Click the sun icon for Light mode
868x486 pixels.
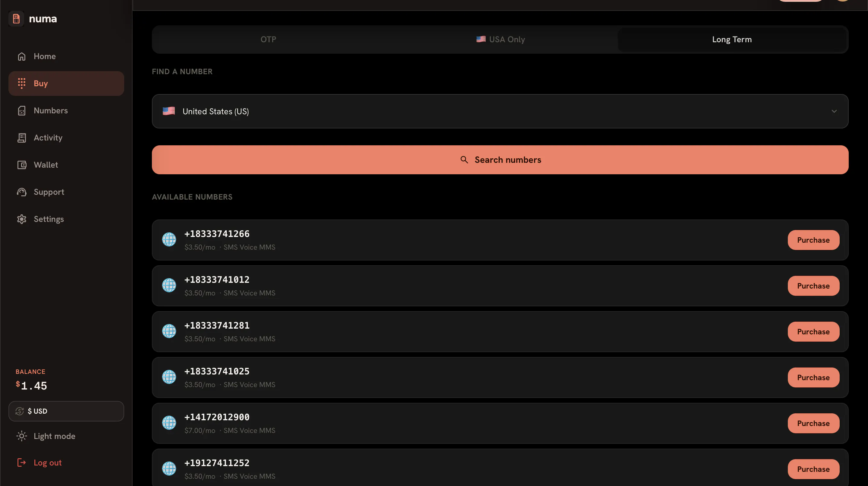(x=22, y=436)
